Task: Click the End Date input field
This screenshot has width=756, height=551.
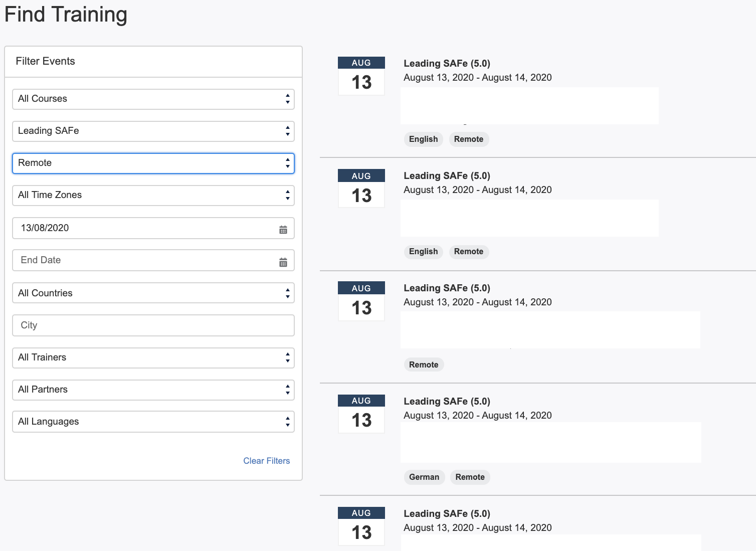Action: coord(145,260)
